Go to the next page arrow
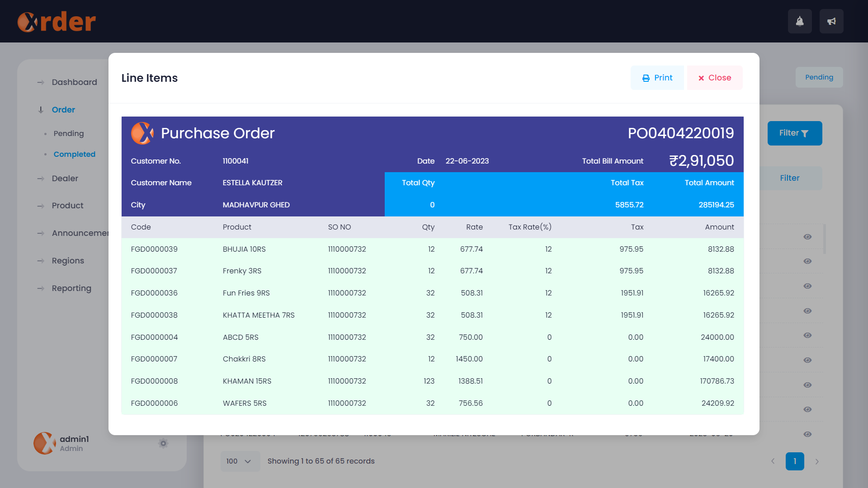Screen dimensions: 868x488 tap(817, 461)
